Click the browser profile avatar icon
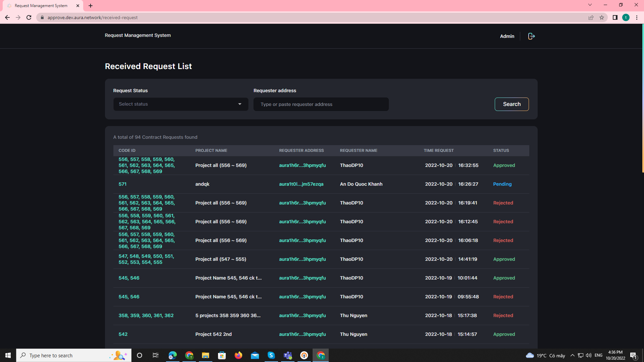Screen dimensions: 644x362 [x=626, y=17]
